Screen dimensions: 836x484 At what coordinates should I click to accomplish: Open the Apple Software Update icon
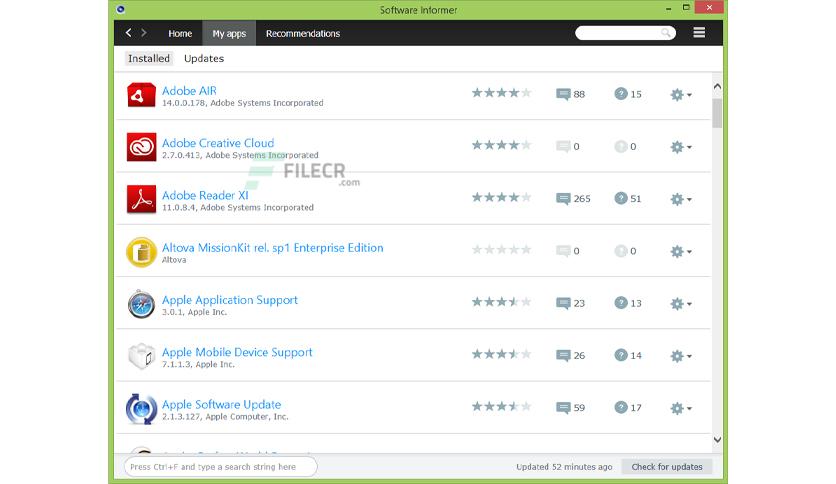click(141, 409)
